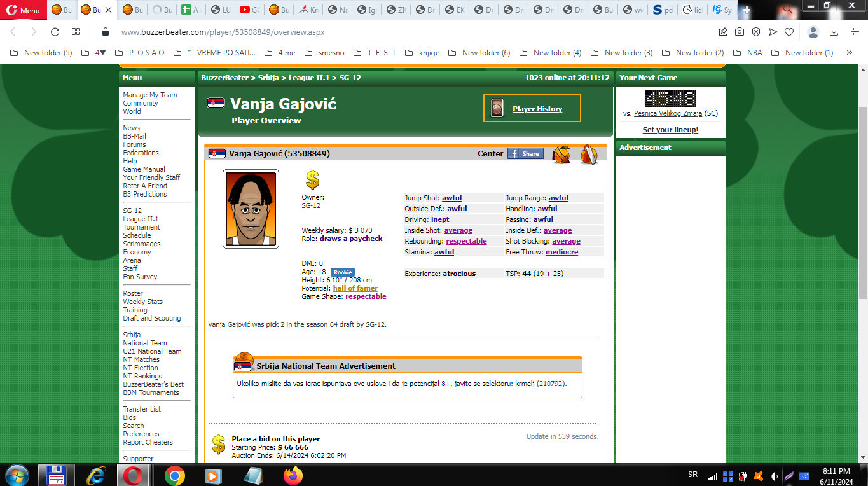Open Google Chrome from taskbar

[x=175, y=475]
